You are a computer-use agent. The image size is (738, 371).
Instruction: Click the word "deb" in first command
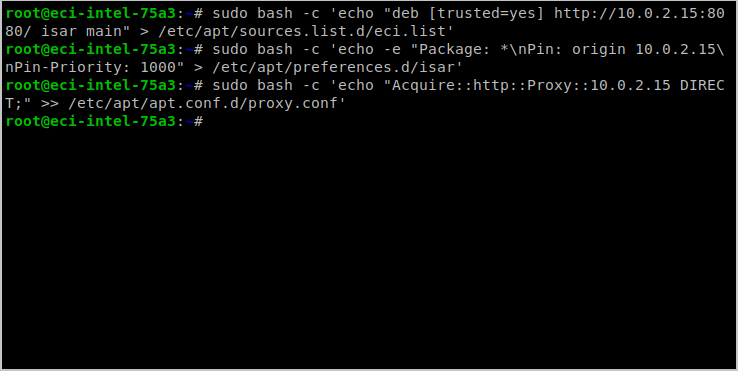click(406, 13)
